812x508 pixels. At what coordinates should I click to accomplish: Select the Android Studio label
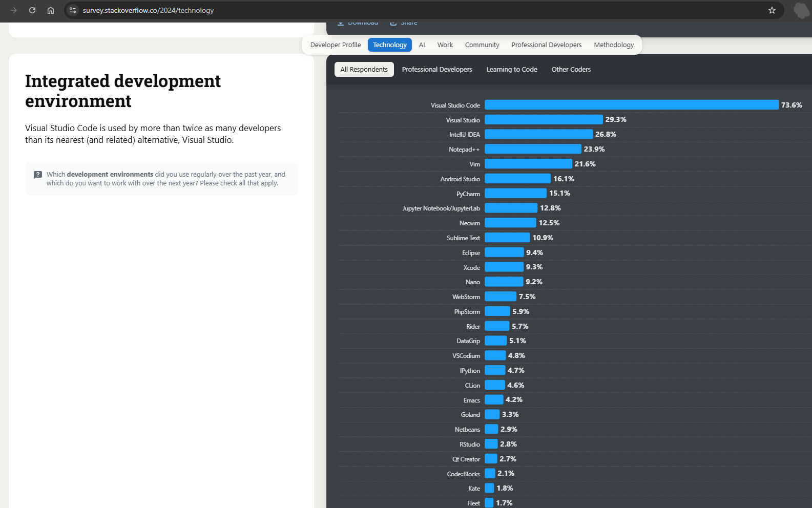pyautogui.click(x=460, y=179)
